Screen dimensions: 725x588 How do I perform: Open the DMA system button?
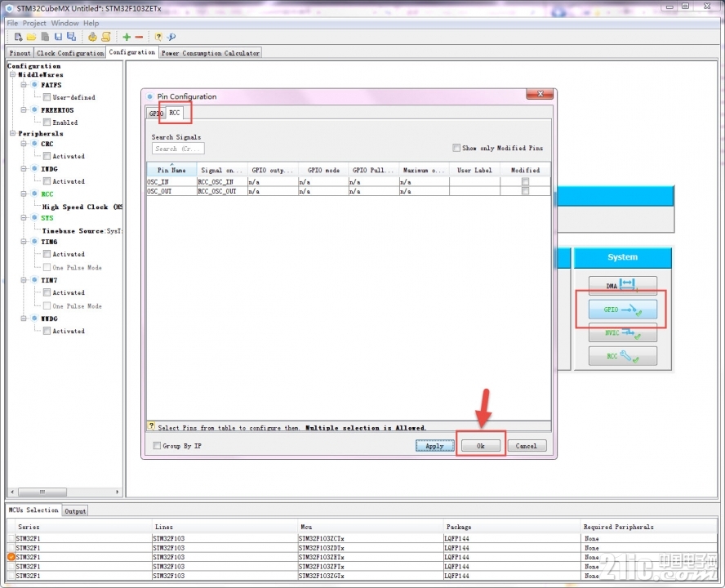(622, 286)
